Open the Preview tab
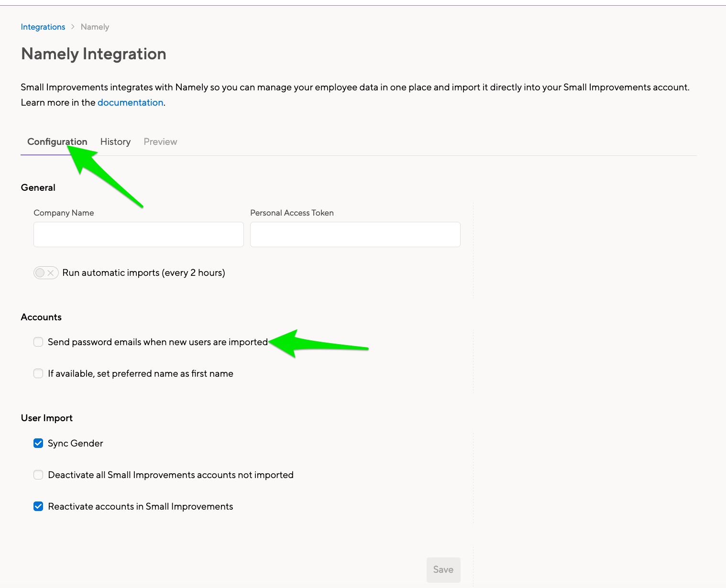Image resolution: width=726 pixels, height=588 pixels. point(160,142)
